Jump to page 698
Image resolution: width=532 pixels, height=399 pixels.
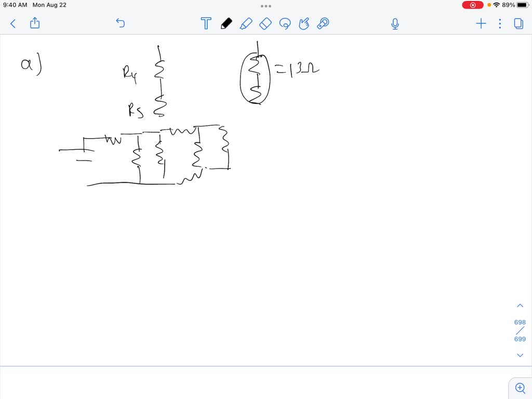click(x=520, y=322)
